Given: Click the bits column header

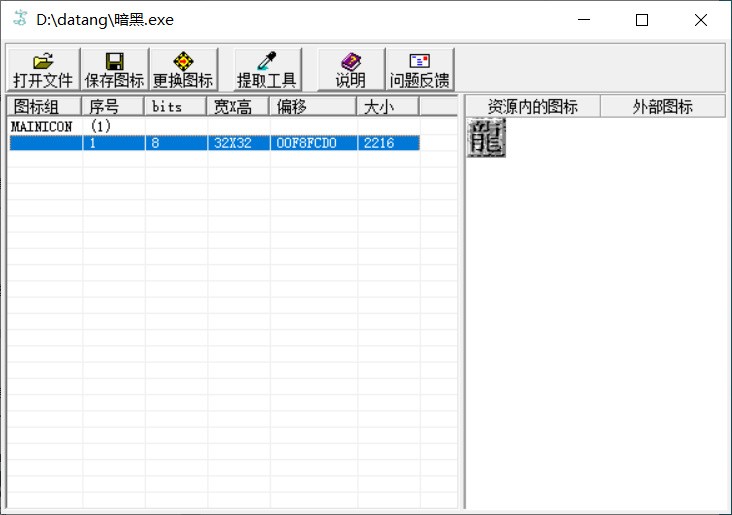Looking at the screenshot, I should tap(175, 106).
